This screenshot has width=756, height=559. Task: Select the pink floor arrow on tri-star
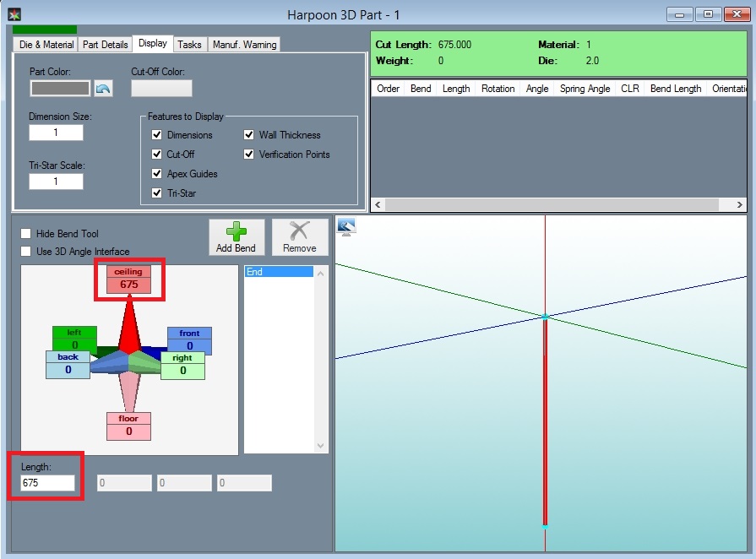click(x=128, y=391)
